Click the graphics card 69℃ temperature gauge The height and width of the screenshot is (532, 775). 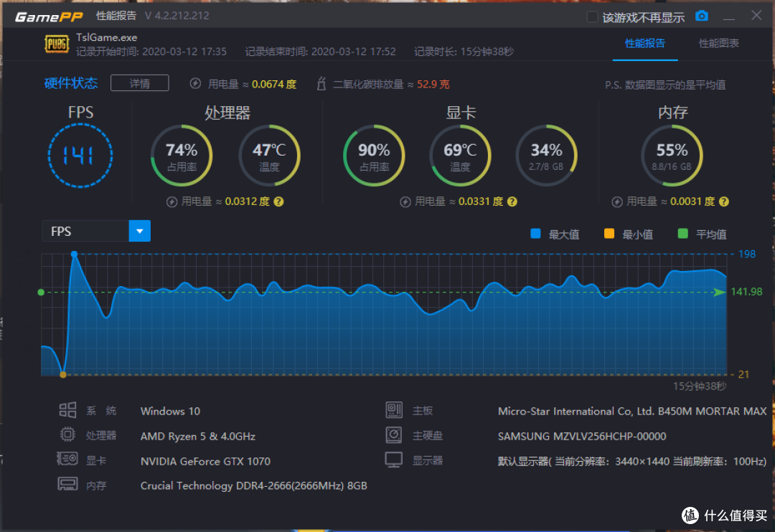(460, 156)
